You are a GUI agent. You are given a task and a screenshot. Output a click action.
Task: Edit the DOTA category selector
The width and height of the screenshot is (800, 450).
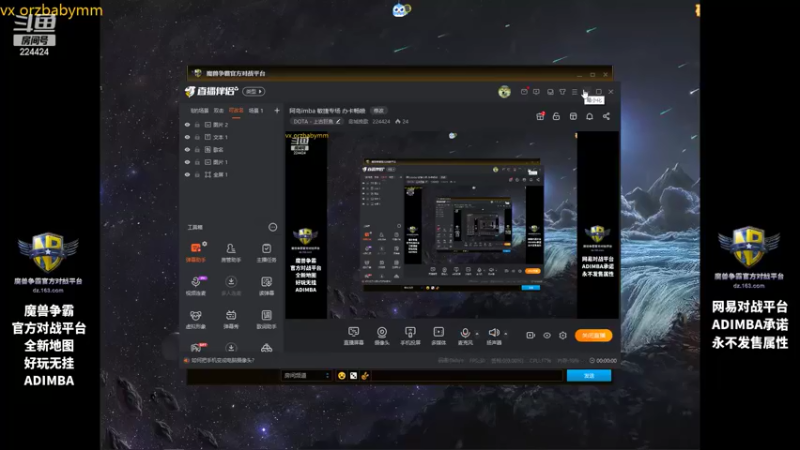(317, 121)
